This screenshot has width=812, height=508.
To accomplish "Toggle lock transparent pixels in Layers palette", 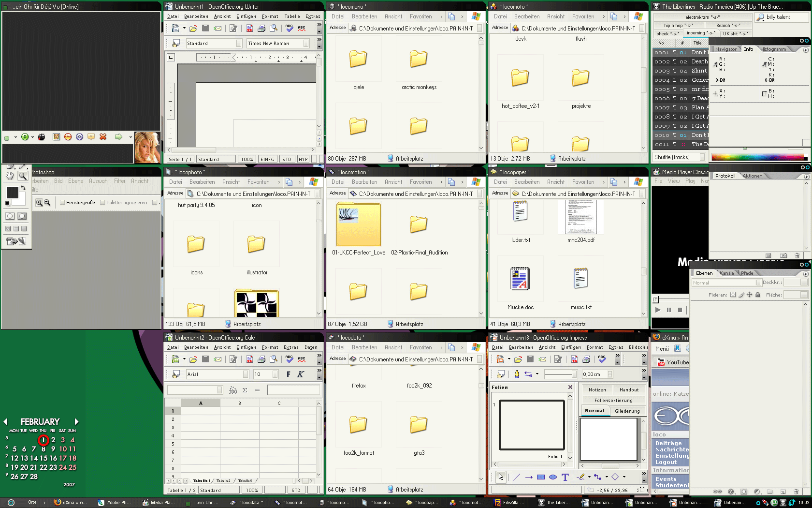I will point(733,295).
